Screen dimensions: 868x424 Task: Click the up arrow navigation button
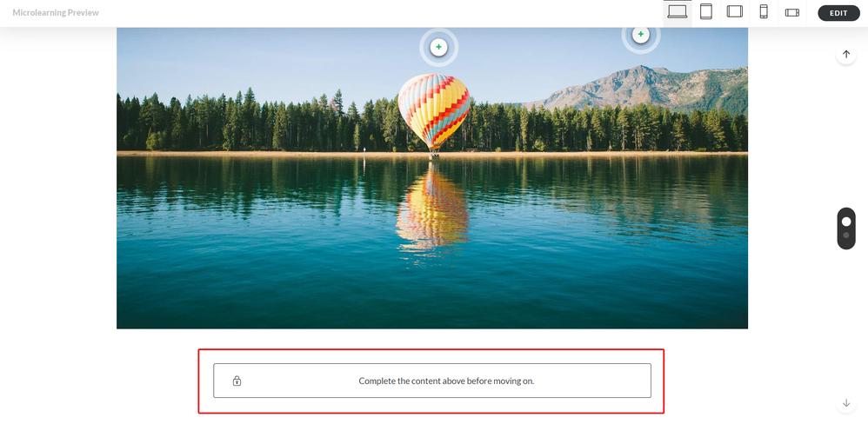coord(846,54)
